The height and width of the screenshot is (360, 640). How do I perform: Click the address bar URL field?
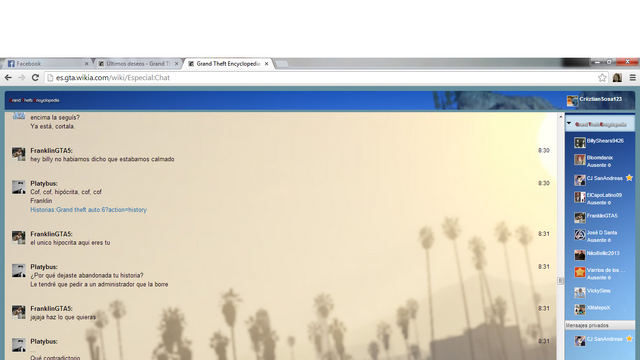322,78
